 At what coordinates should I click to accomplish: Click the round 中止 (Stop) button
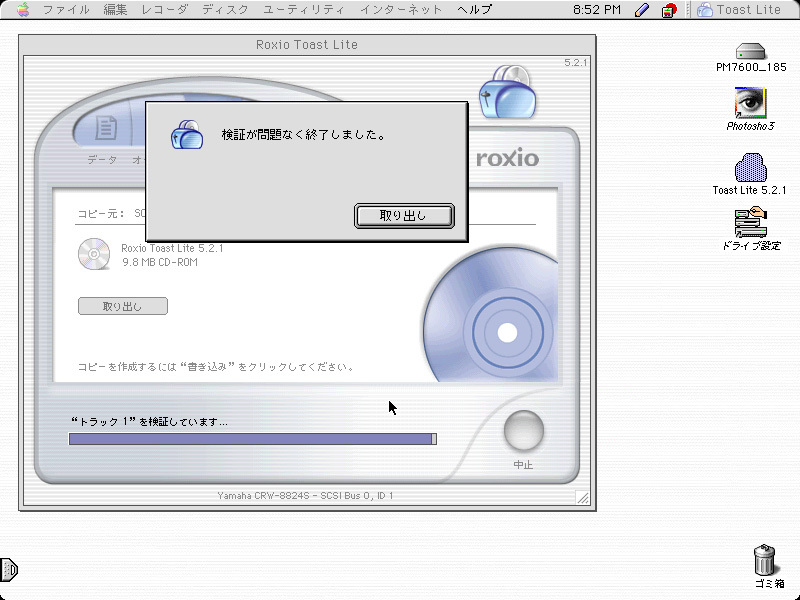point(523,431)
